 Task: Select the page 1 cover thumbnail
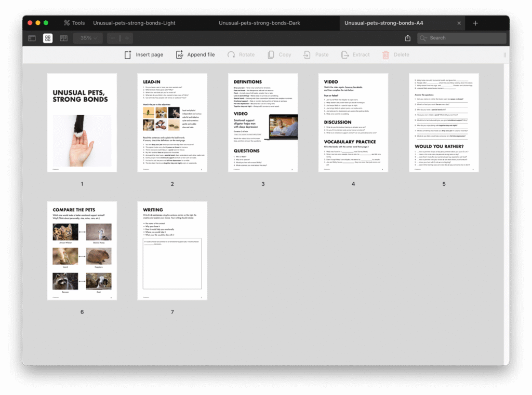coord(82,122)
